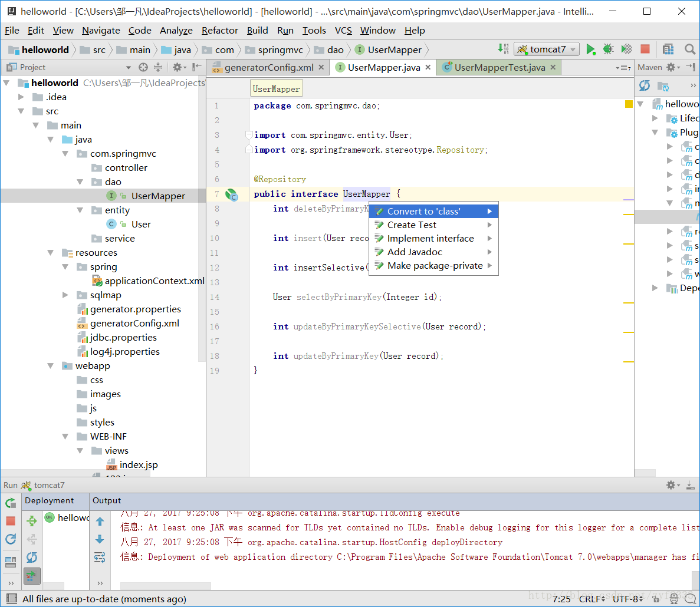The image size is (700, 607).
Task: Click dao breadcrumb in navigation bar
Action: [x=329, y=50]
